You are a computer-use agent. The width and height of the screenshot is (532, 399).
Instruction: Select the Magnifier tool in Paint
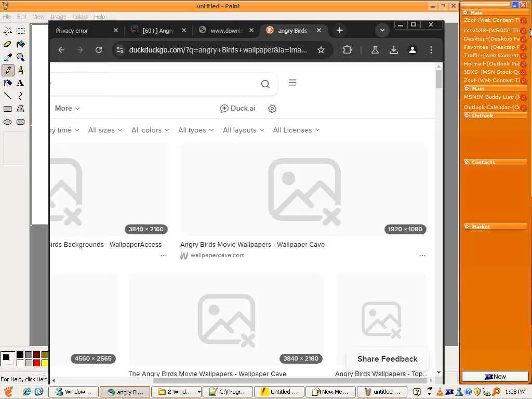click(20, 57)
